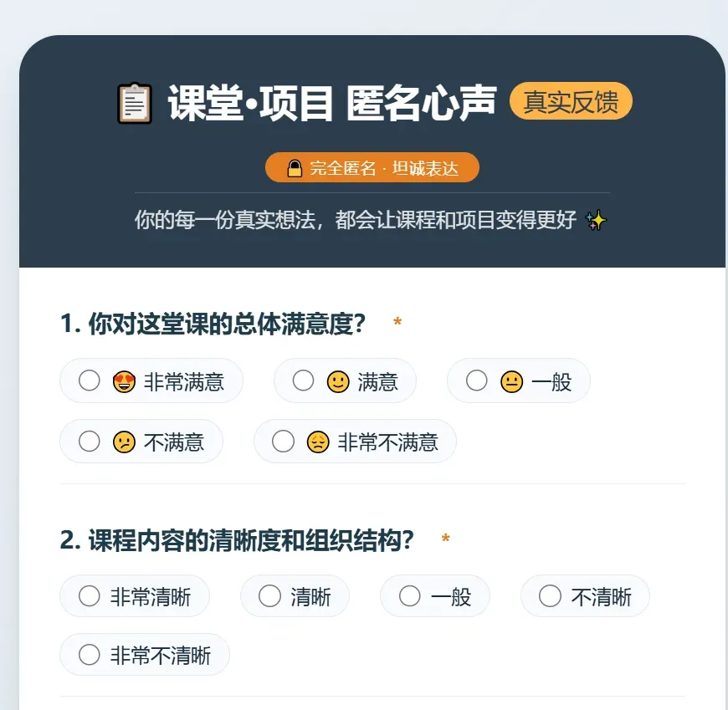Pick 非常清晰 for course clarity

(x=90, y=596)
